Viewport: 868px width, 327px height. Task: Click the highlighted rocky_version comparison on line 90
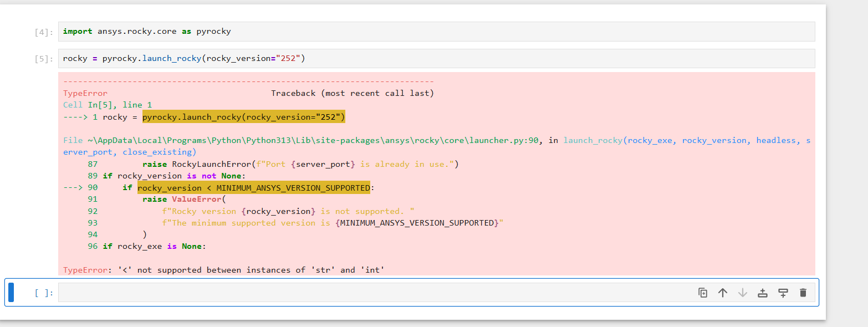[x=254, y=188]
